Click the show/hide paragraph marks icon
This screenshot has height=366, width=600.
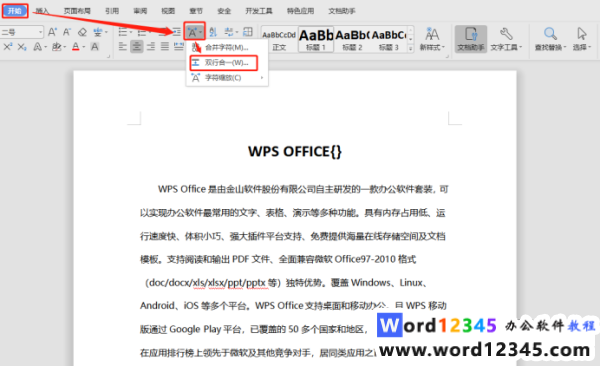coord(229,32)
